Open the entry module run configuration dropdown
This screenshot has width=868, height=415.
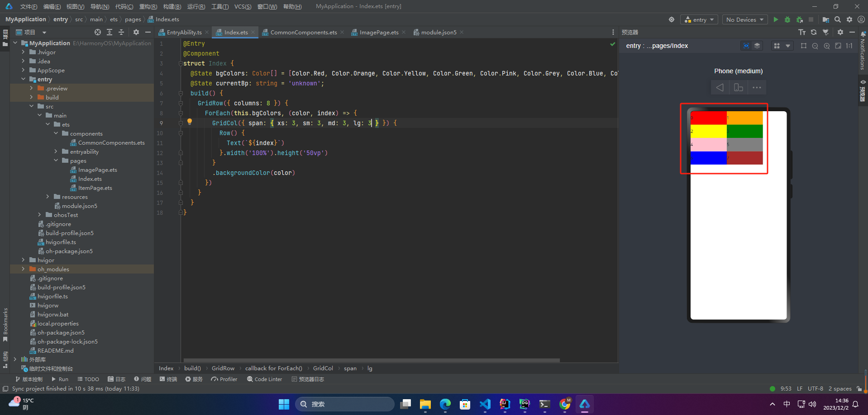[699, 19]
